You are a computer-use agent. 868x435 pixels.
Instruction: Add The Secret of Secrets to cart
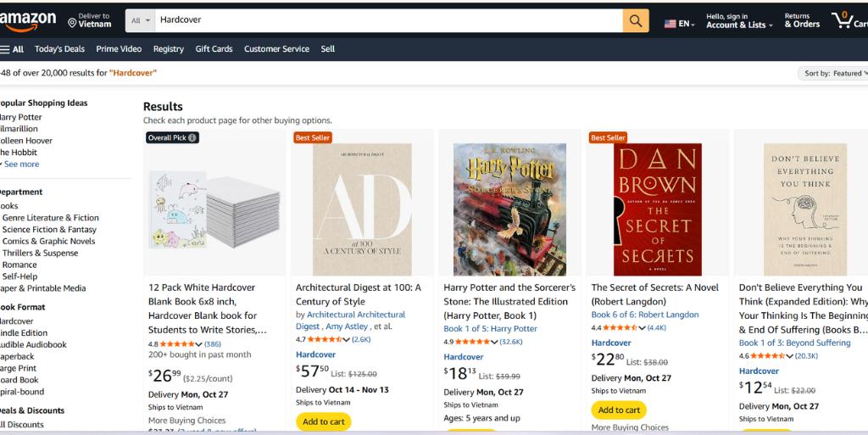pos(619,410)
